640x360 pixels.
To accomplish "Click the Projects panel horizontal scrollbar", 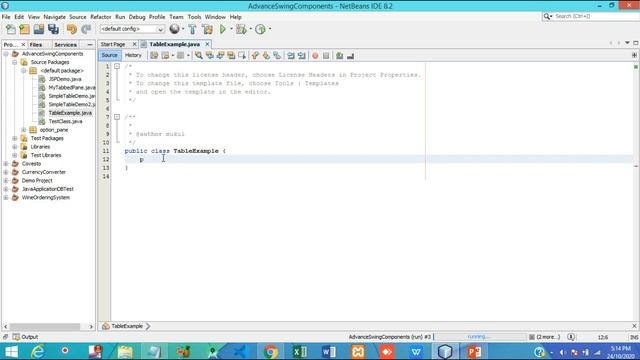I will tap(45, 327).
